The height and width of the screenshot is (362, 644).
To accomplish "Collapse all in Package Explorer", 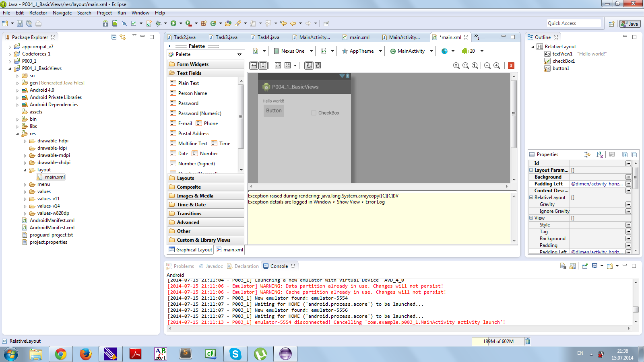I will [x=114, y=37].
